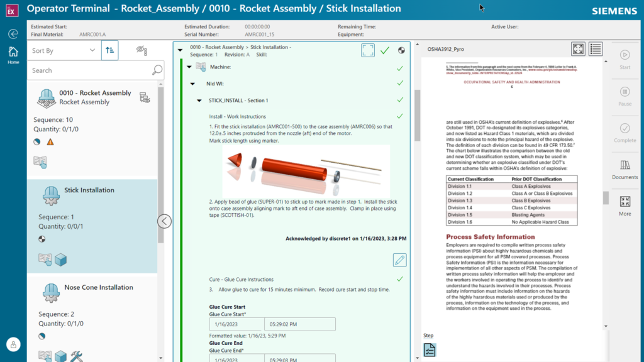Image resolution: width=644 pixels, height=362 pixels.
Task: Click the search magnifier icon
Action: [x=157, y=70]
